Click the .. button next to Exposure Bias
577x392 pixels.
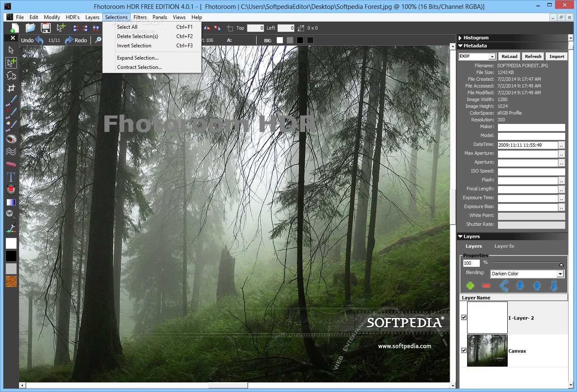pos(561,207)
